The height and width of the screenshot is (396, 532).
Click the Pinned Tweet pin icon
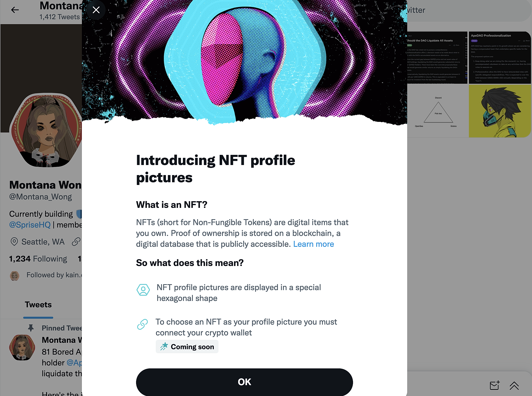coord(31,328)
